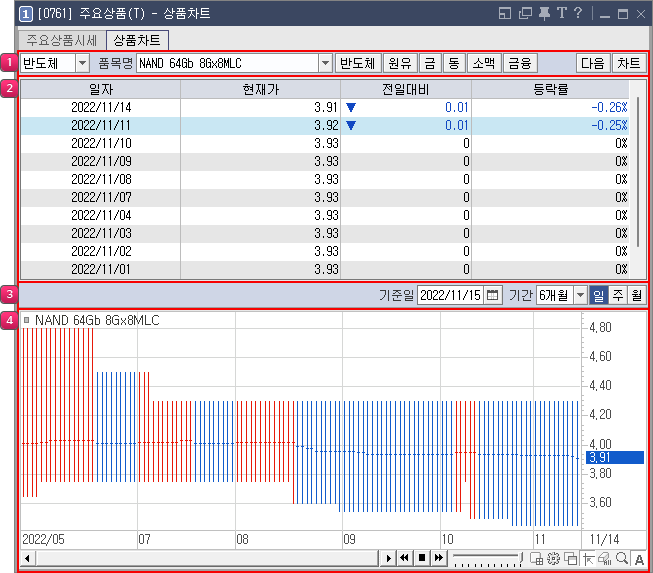The image size is (653, 573).
Task: Click the stop square chart button
Action: [421, 558]
